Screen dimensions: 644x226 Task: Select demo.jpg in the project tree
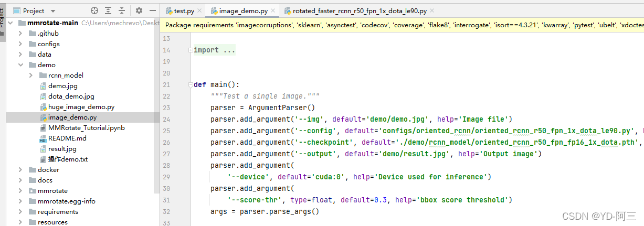click(x=62, y=86)
